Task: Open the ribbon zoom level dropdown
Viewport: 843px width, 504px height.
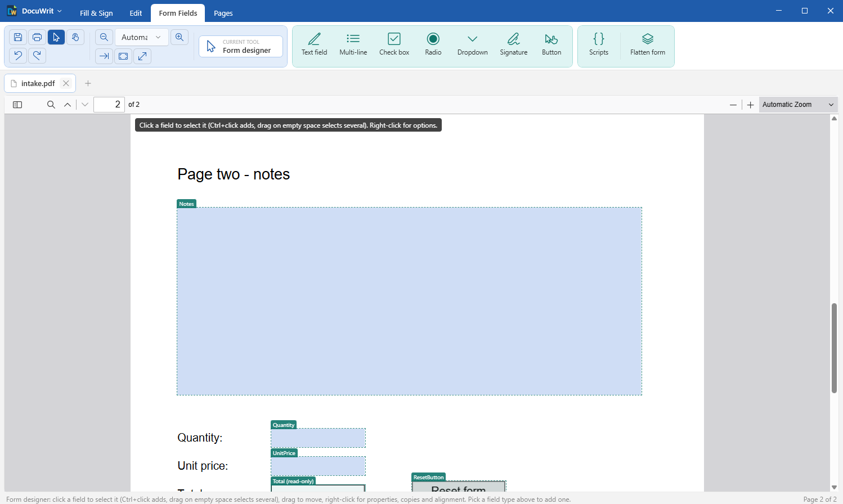Action: coord(141,37)
